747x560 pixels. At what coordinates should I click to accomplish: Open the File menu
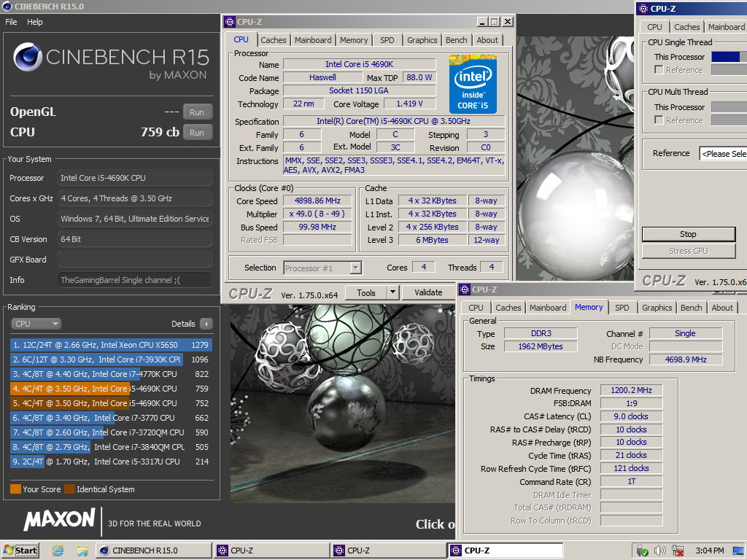point(11,22)
